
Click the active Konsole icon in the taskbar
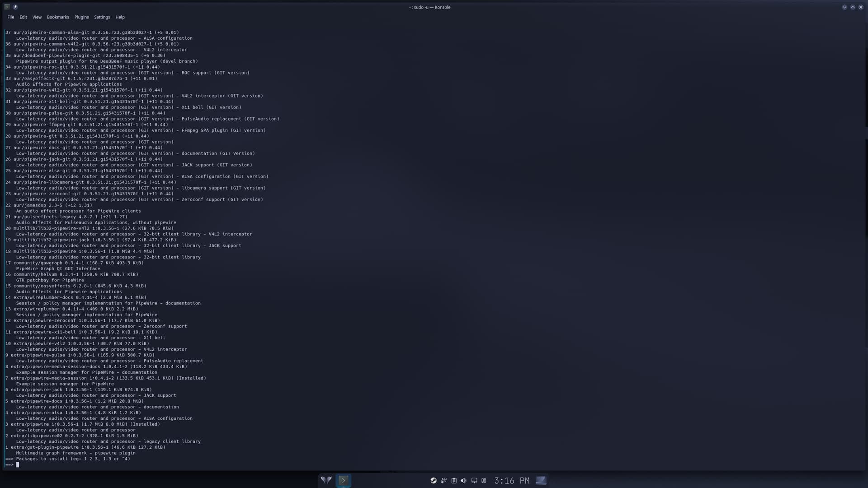pos(344,480)
